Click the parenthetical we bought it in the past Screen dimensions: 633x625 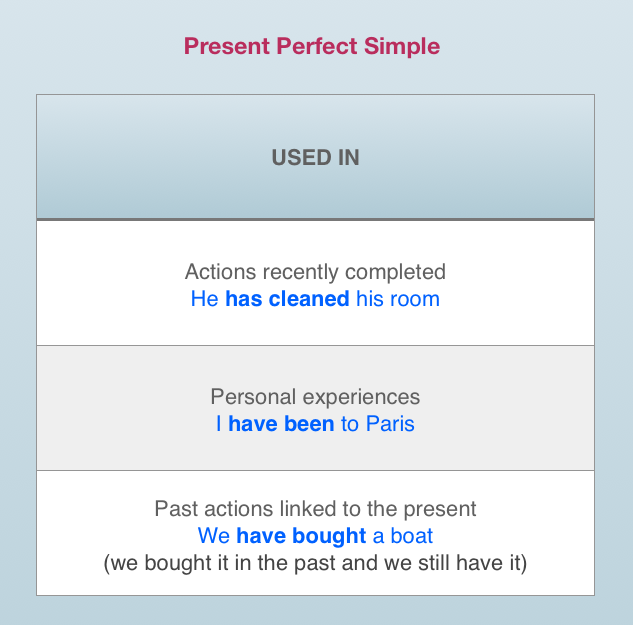[315, 563]
